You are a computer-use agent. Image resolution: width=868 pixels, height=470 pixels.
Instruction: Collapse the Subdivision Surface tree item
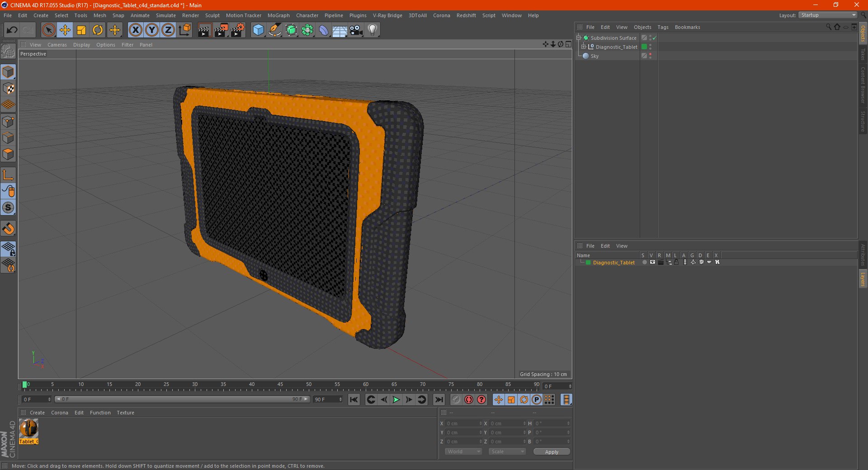pyautogui.click(x=579, y=38)
